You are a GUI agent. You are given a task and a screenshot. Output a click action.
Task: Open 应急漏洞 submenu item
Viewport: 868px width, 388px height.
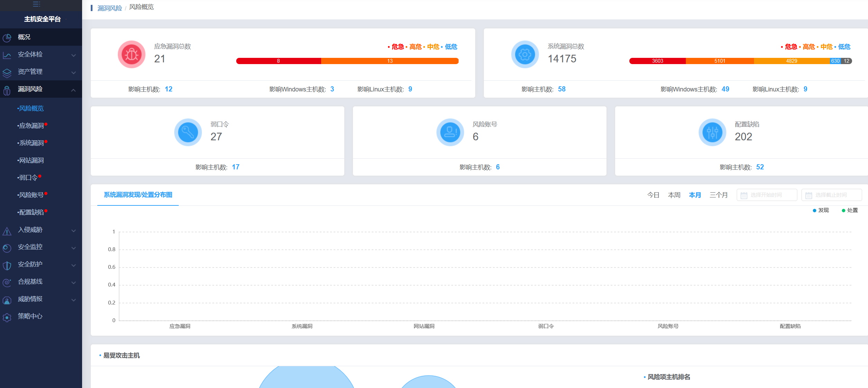[x=30, y=126]
